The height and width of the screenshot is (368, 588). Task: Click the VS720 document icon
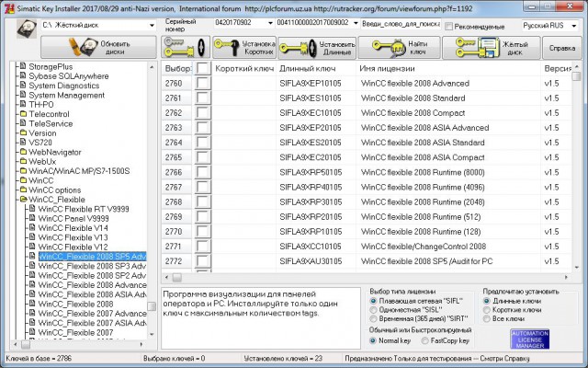tap(23, 142)
